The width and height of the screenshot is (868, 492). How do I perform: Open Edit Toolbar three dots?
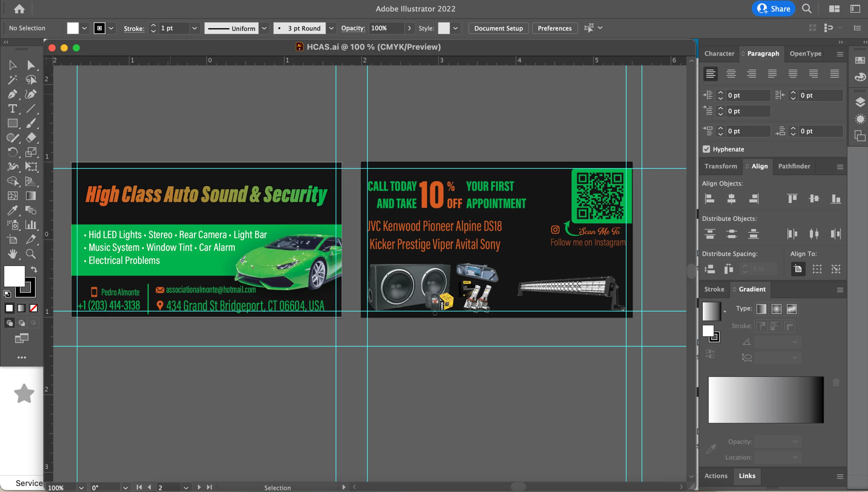pyautogui.click(x=22, y=358)
